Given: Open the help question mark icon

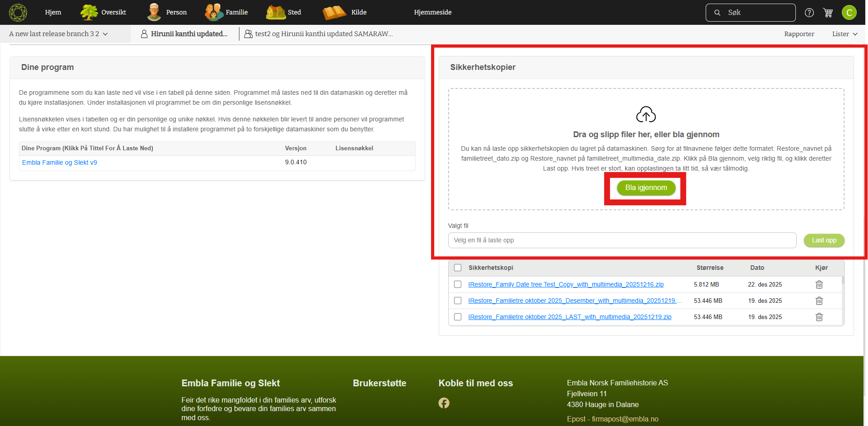Looking at the screenshot, I should coord(809,13).
